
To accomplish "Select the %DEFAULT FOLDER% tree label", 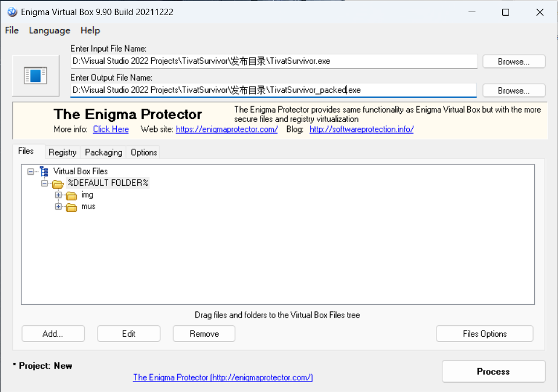I will [108, 183].
